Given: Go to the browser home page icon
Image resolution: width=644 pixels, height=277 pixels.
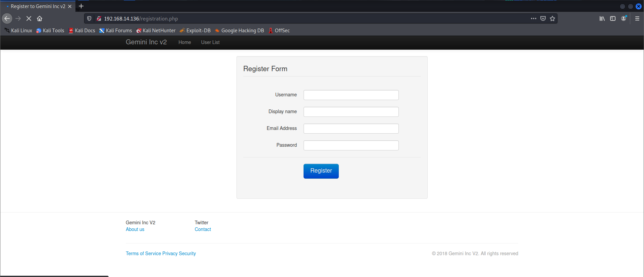Looking at the screenshot, I should pyautogui.click(x=40, y=19).
